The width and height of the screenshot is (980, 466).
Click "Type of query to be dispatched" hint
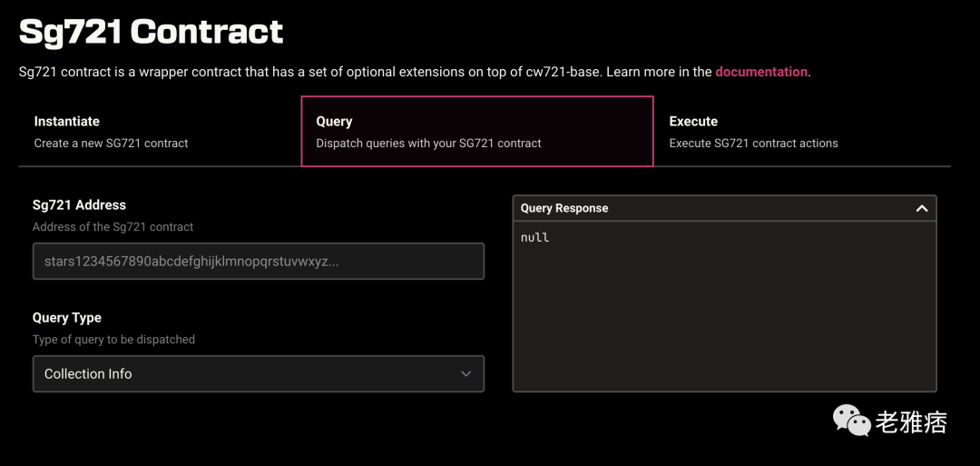pyautogui.click(x=113, y=340)
